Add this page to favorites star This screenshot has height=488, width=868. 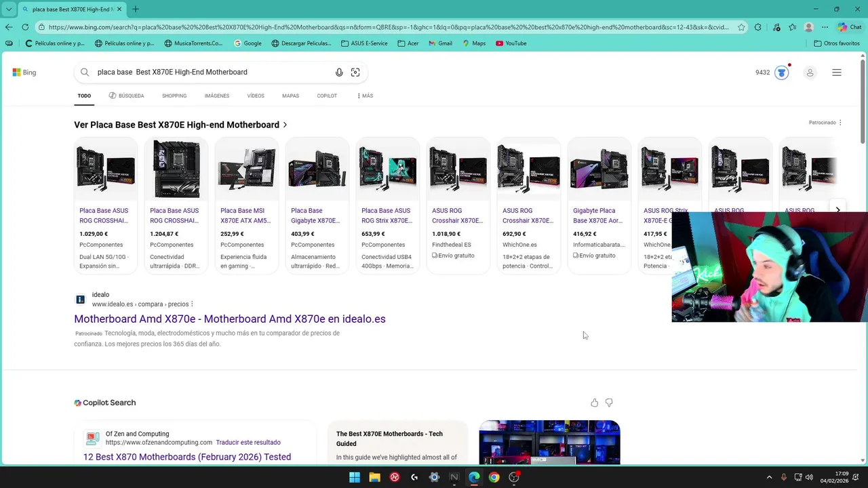(x=741, y=27)
